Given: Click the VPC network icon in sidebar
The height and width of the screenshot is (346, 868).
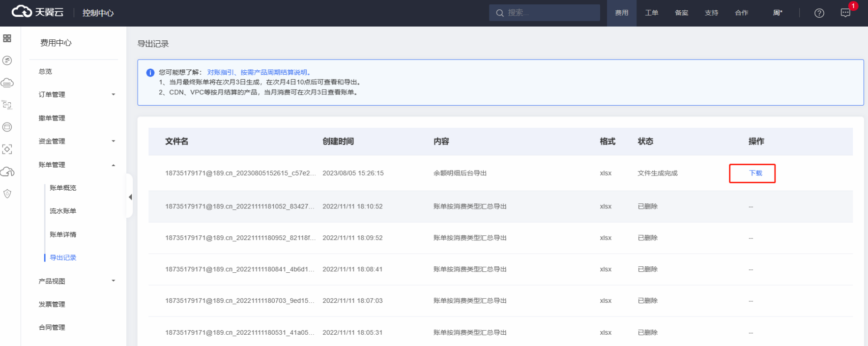Looking at the screenshot, I should coord(7,105).
